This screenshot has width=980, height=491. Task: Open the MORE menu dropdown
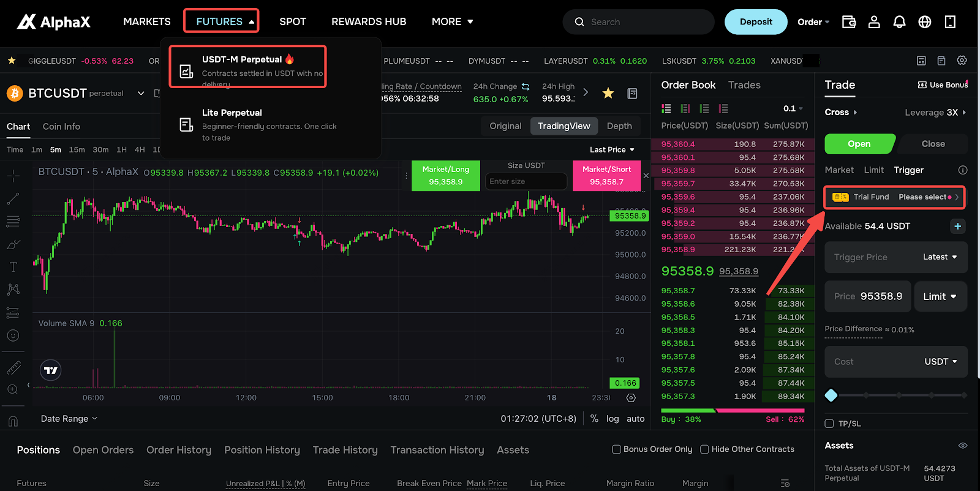453,21
